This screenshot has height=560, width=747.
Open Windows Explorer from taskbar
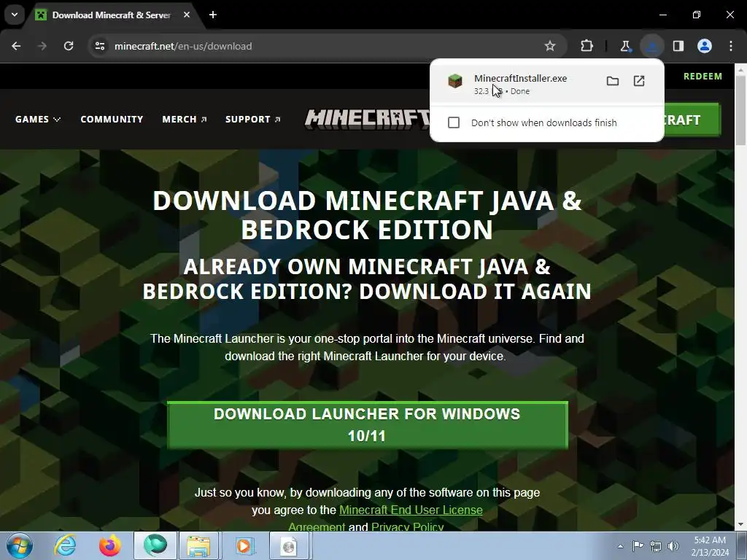click(198, 545)
